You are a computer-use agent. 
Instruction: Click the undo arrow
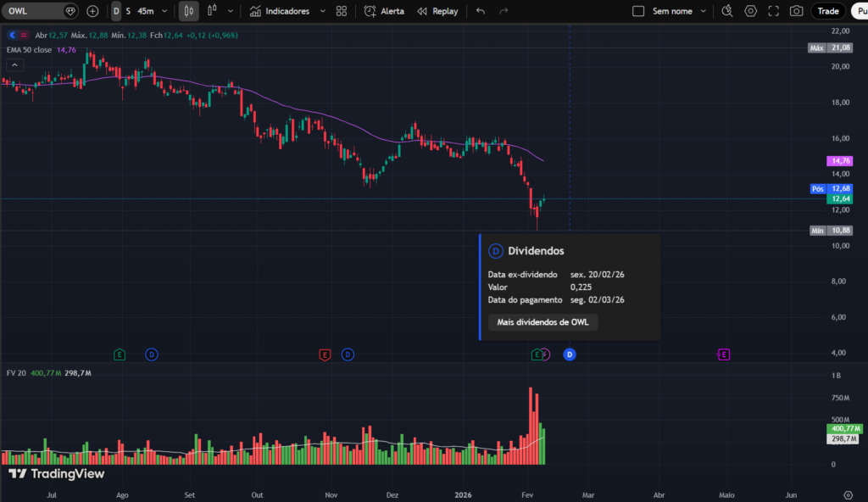(480, 11)
